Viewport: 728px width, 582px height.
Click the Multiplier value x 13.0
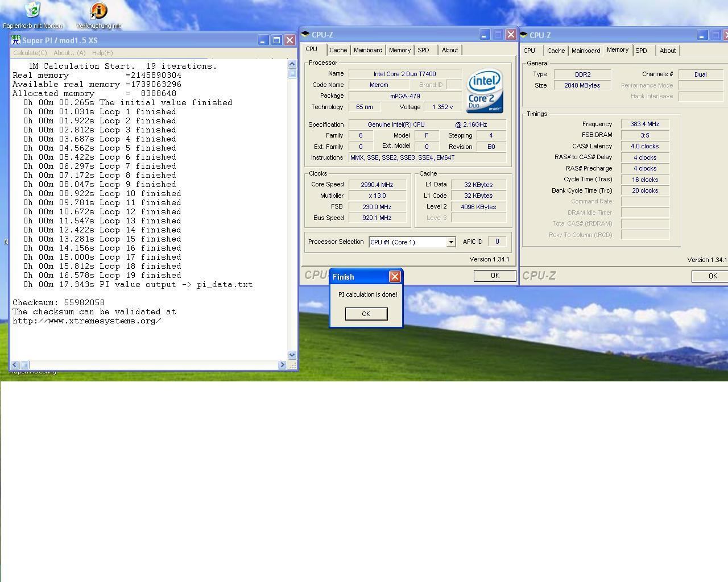pyautogui.click(x=377, y=196)
